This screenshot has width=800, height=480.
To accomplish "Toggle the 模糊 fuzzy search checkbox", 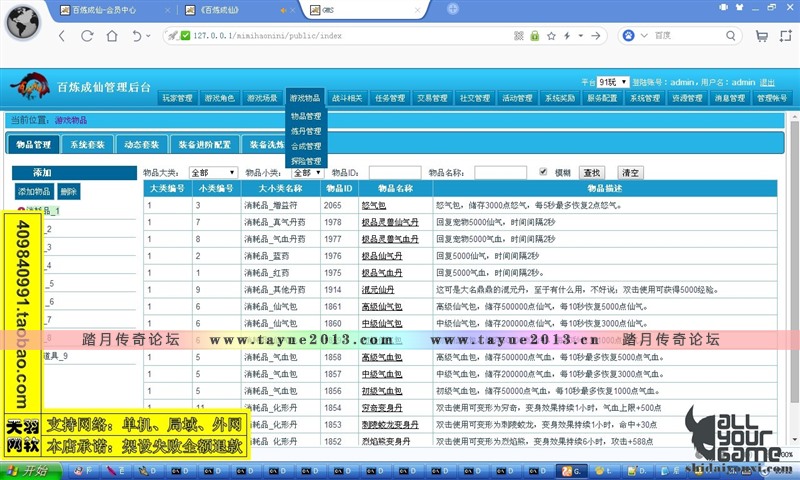I will [543, 172].
